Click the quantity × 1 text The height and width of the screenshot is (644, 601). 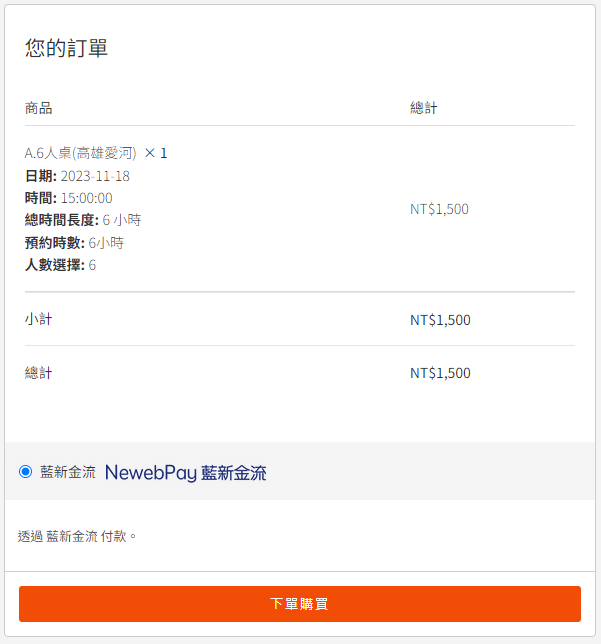pos(156,153)
